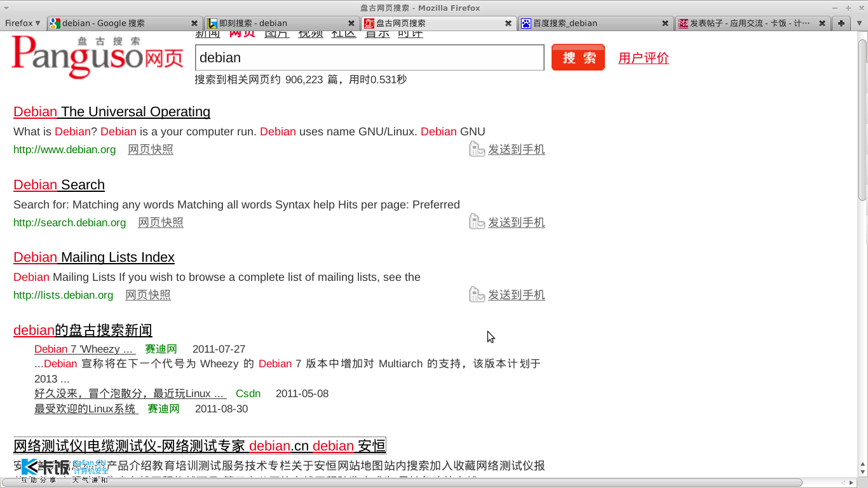Click the snippet 'Debian Mailing Lists If you wish'
The width and height of the screenshot is (868, 488).
(217, 277)
